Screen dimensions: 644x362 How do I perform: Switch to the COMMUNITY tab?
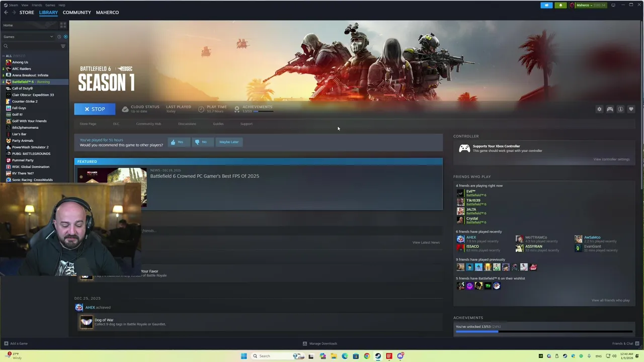[77, 13]
